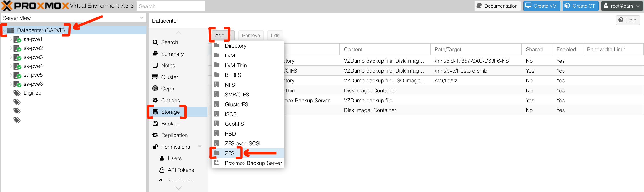Open the root@pam user menu
The height and width of the screenshot is (192, 644).
[622, 6]
